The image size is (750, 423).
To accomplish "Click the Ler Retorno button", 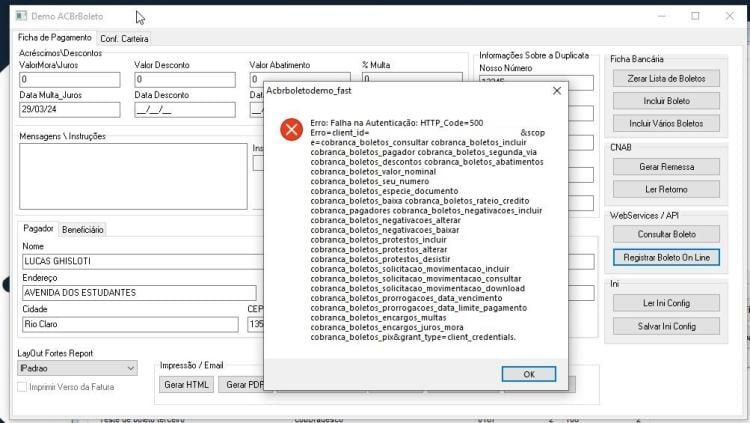I will click(666, 189).
